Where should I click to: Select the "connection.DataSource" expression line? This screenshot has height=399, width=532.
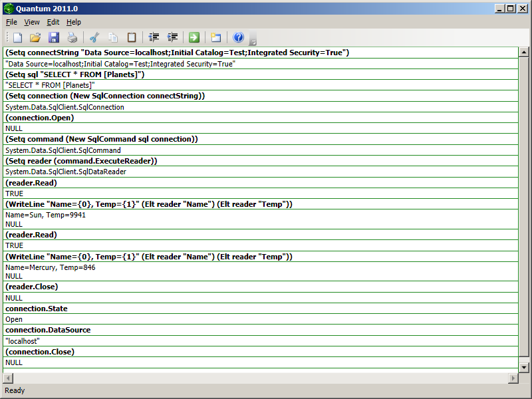261,330
